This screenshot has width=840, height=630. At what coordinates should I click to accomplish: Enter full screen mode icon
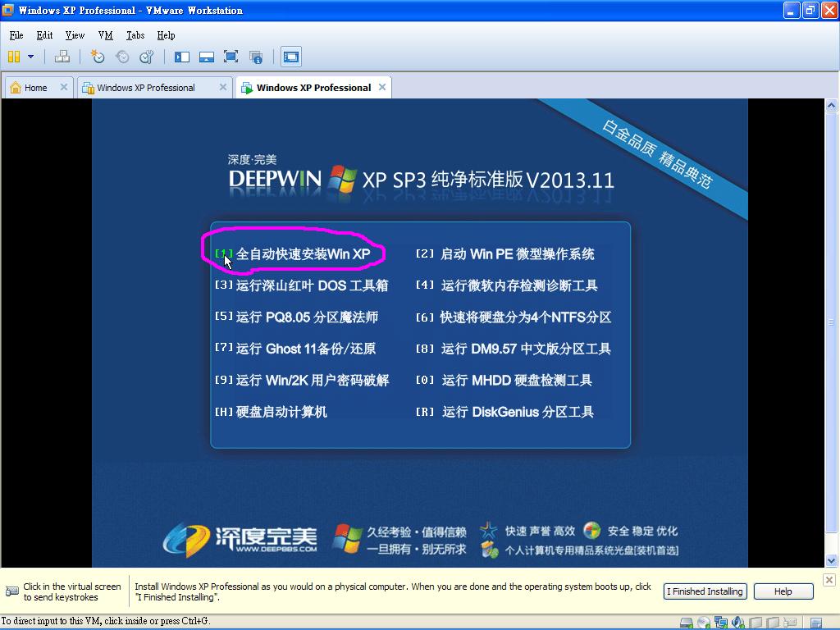click(x=231, y=57)
